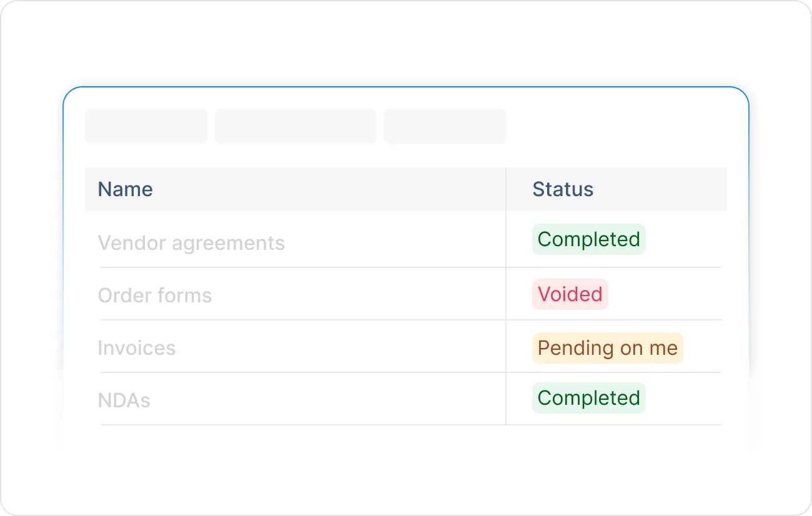The width and height of the screenshot is (812, 516).
Task: Select the Name column header
Action: [125, 189]
